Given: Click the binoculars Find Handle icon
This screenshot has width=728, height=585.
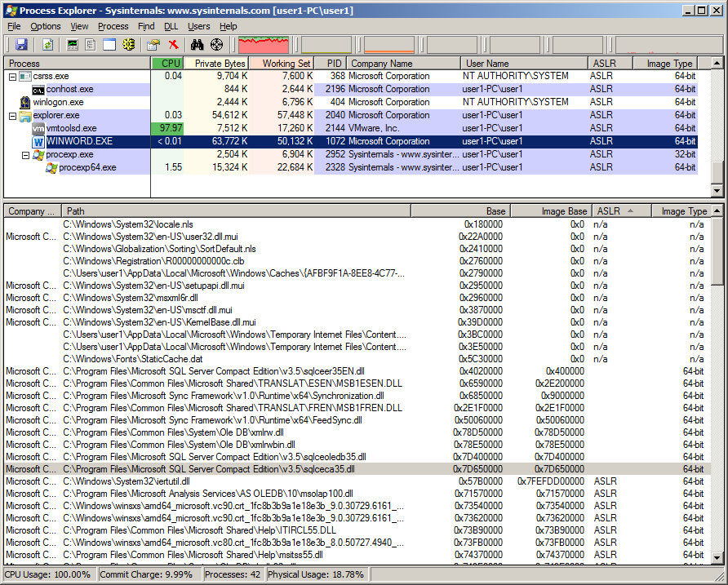Looking at the screenshot, I should (198, 45).
